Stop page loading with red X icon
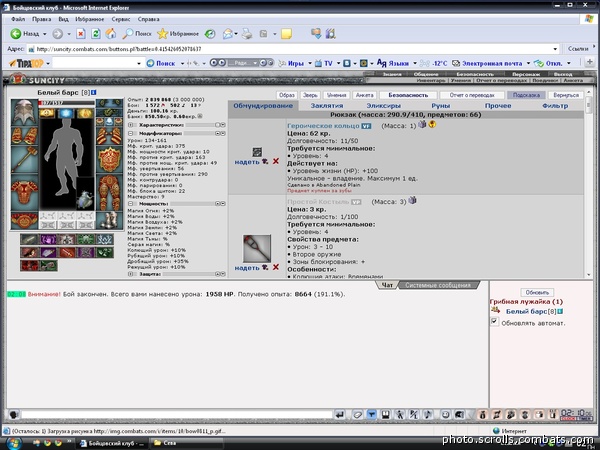Image resolution: width=600 pixels, height=450 pixels. point(81,34)
